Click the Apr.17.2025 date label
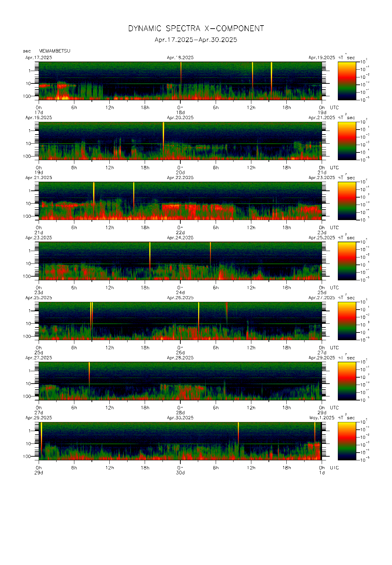The width and height of the screenshot is (392, 565). 39,58
